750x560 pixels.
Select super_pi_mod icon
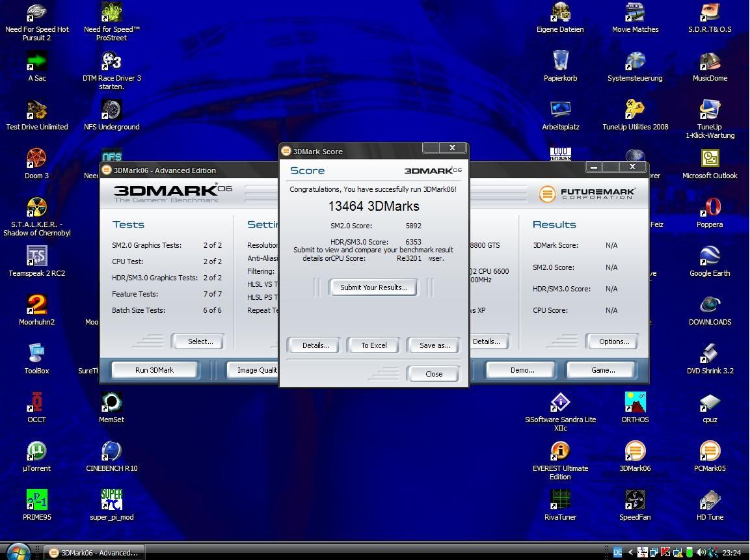click(111, 506)
